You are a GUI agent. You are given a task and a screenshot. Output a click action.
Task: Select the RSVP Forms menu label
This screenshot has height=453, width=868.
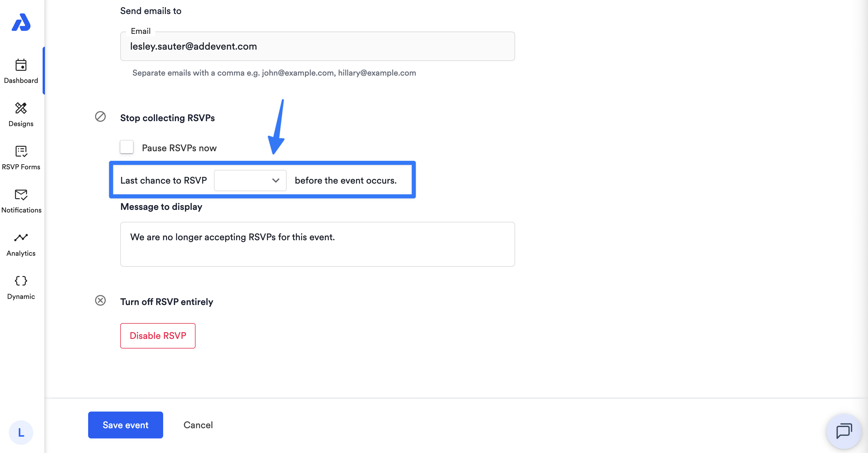(x=21, y=167)
